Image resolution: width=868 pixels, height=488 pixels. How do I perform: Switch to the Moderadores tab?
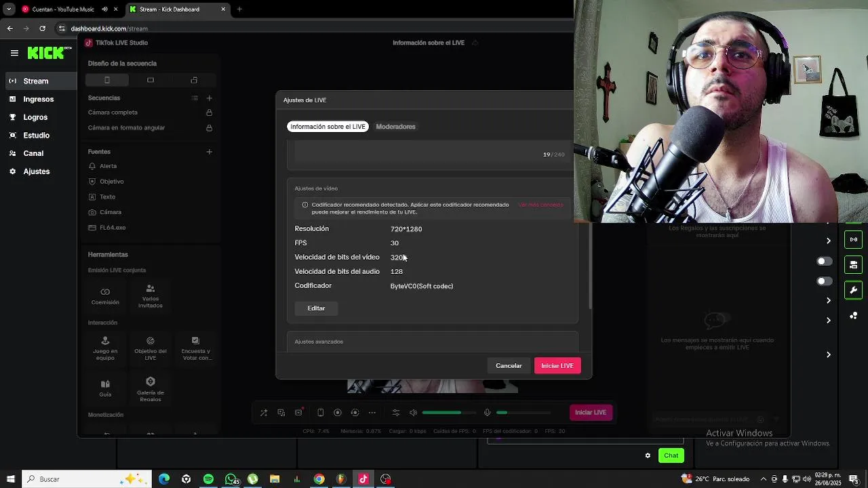coord(395,127)
